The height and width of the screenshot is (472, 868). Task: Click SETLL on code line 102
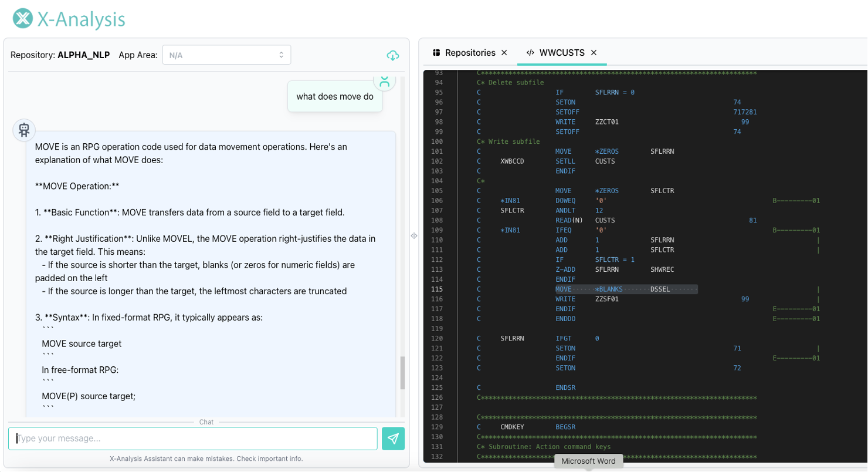(x=565, y=161)
